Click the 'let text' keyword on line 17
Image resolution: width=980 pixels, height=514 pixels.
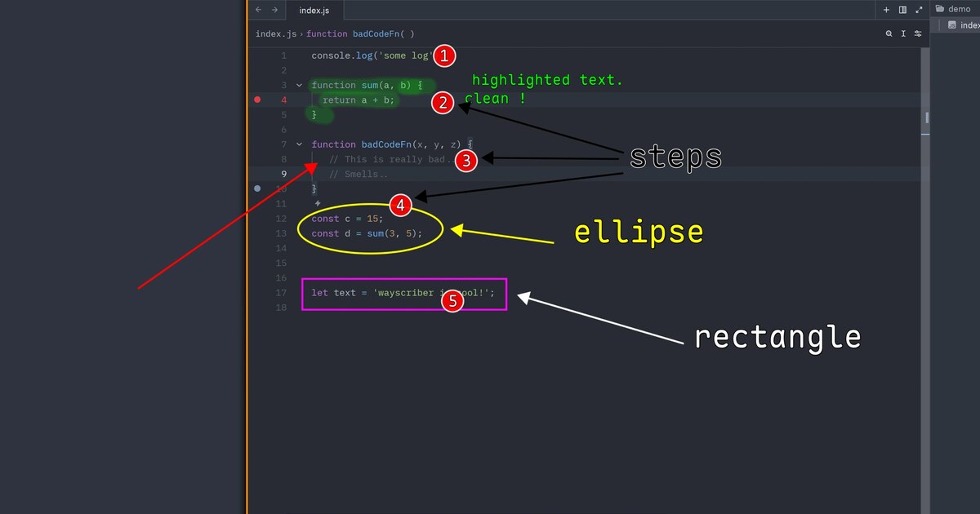[333, 292]
